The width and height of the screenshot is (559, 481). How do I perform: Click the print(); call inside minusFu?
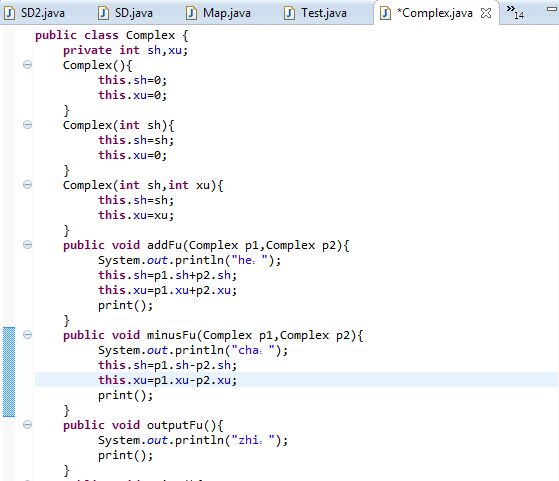click(x=125, y=395)
